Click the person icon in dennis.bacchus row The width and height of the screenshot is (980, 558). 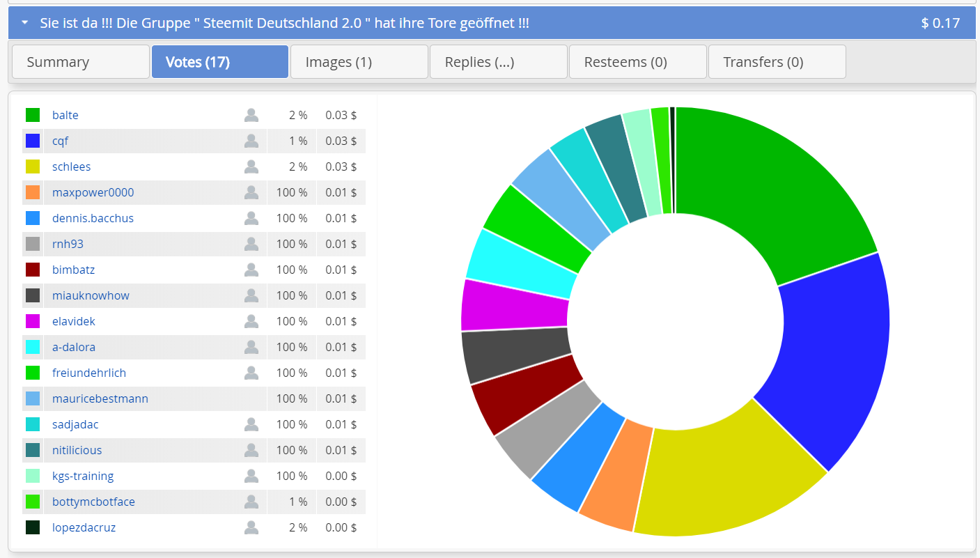tap(251, 218)
